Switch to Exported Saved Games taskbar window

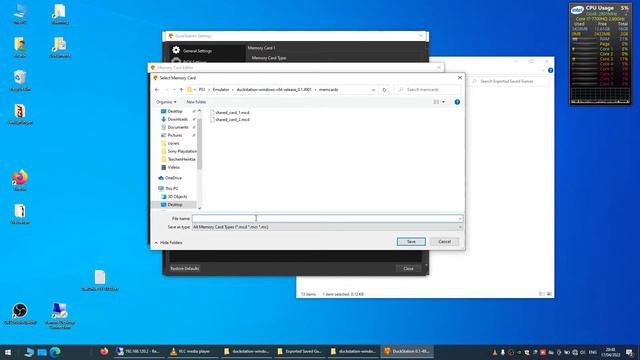coord(300,351)
